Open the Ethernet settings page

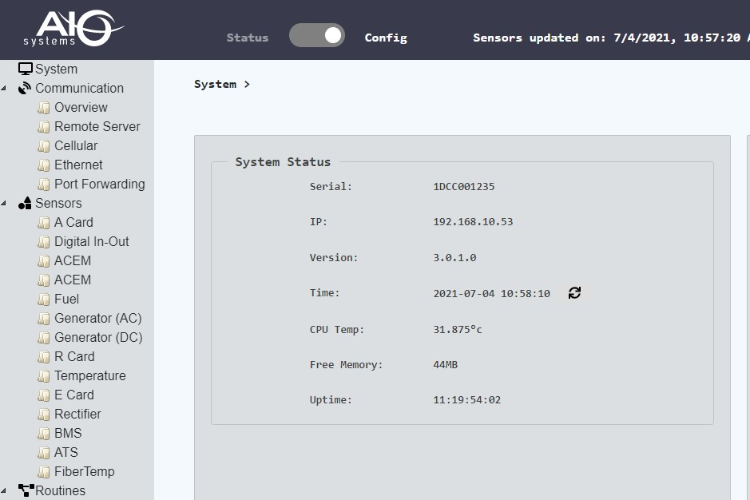(78, 165)
